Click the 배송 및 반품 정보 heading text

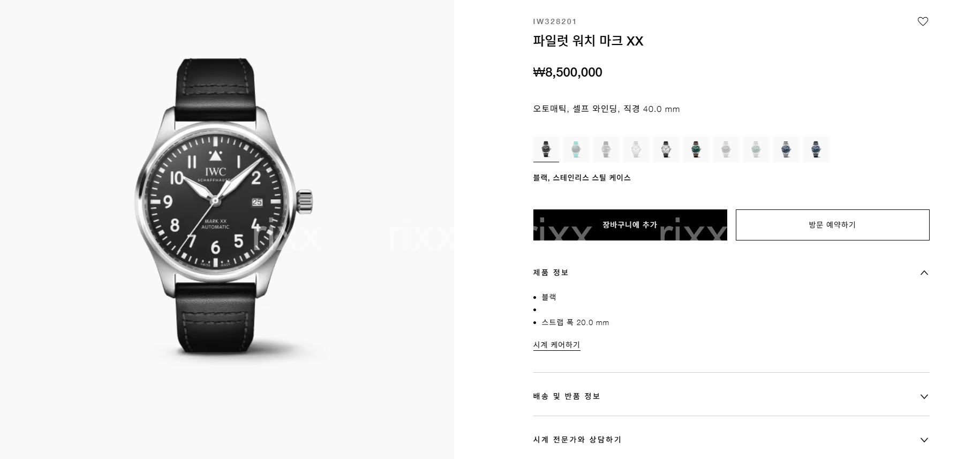click(x=567, y=396)
